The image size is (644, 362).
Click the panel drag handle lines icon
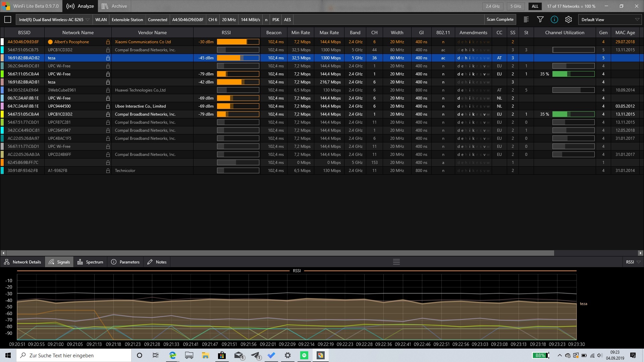(x=396, y=262)
